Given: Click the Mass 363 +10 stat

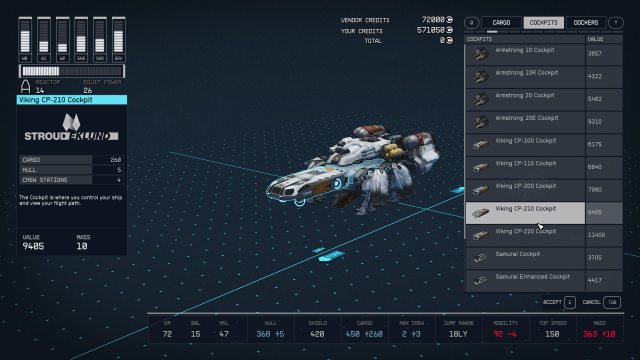Looking at the screenshot, I should click(x=599, y=330).
